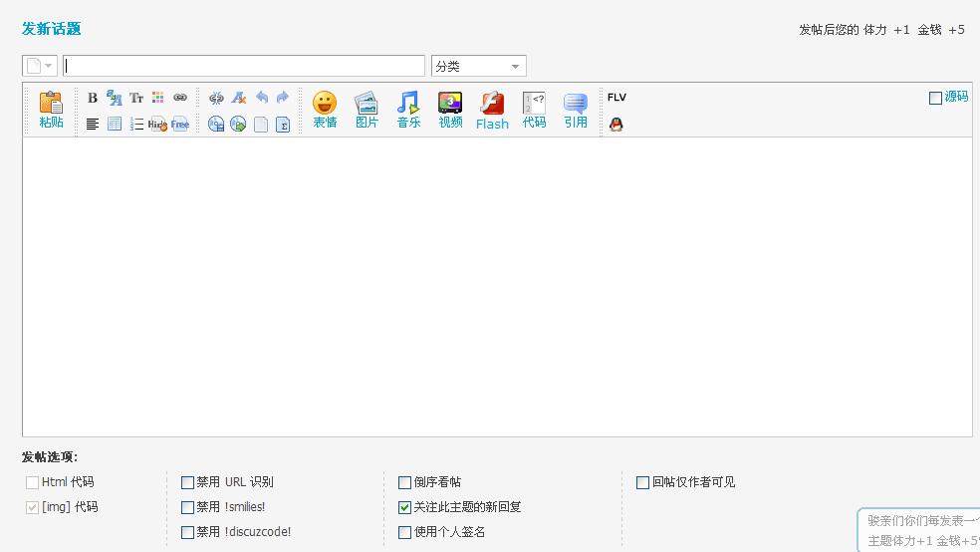Insert a video via 视频 icon
The image size is (980, 552).
point(450,110)
